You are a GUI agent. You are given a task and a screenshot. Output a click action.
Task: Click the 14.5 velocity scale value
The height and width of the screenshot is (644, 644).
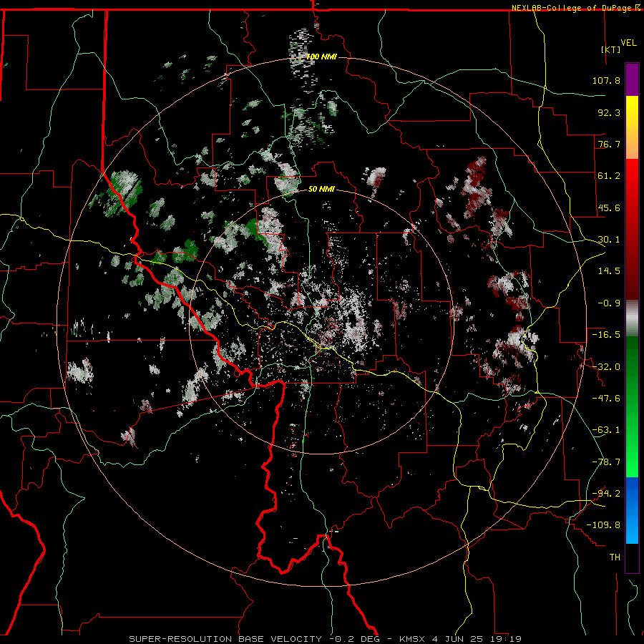pos(609,271)
